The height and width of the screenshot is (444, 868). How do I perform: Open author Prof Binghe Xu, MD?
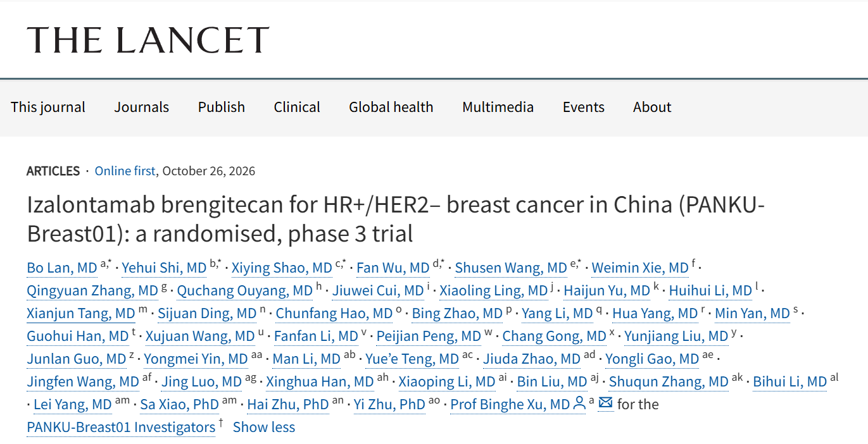click(510, 404)
